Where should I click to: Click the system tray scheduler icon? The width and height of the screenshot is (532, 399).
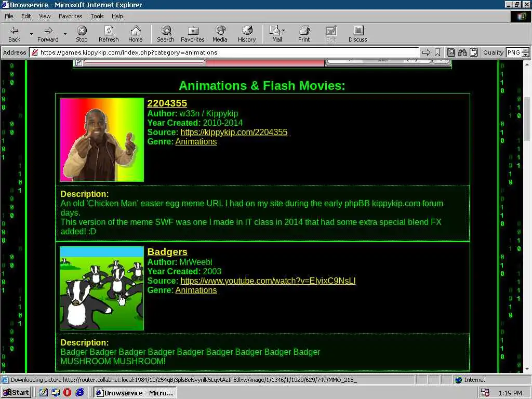[x=485, y=393]
